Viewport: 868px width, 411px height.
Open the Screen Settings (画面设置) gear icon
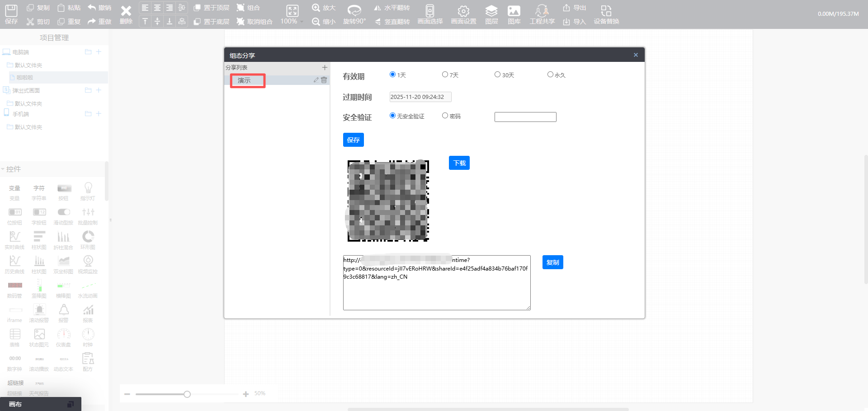(x=463, y=11)
